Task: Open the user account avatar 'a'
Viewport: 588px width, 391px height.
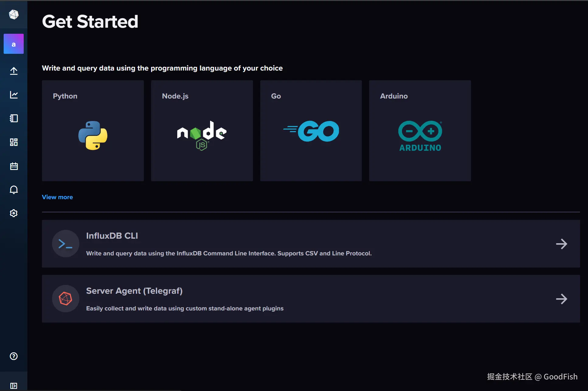Action: coord(14,44)
